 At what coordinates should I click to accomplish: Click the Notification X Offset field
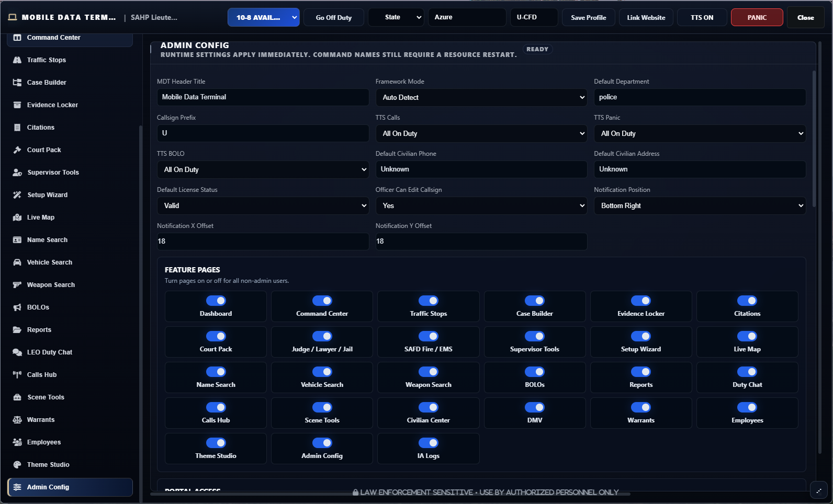(x=263, y=242)
